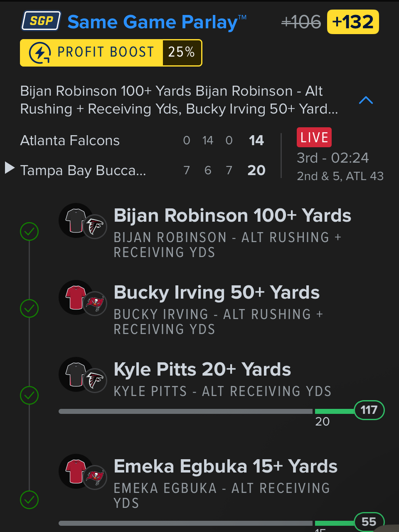Image resolution: width=399 pixels, height=532 pixels.
Task: Click Bucky Irving's Buccaneers jersey icon
Action: (76, 297)
